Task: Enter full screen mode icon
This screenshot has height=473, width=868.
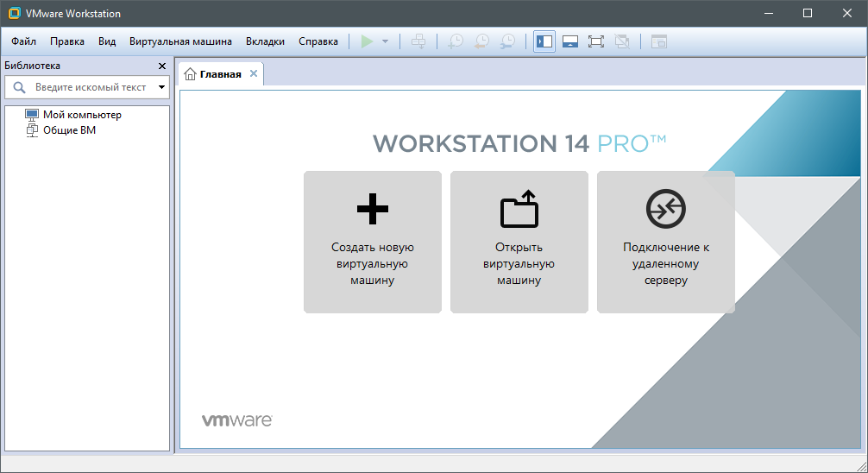Action: point(596,41)
